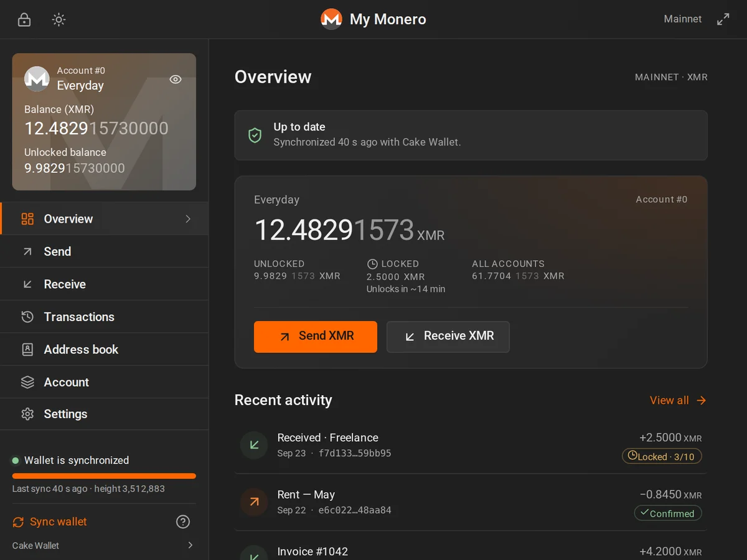The width and height of the screenshot is (747, 560).
Task: Open the Account menu item
Action: 105,382
